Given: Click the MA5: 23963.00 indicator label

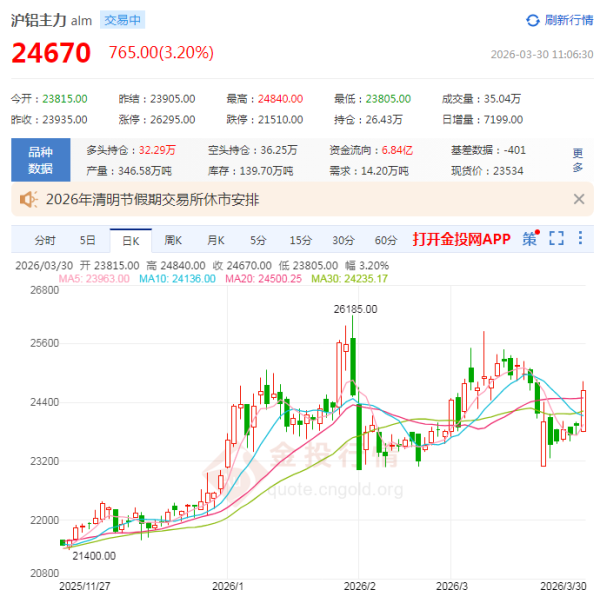Looking at the screenshot, I should click(94, 278).
